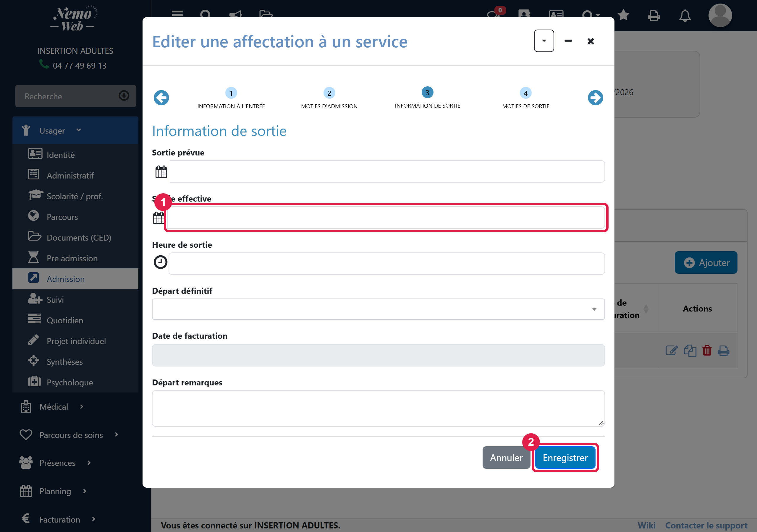Collapse the Usager sidebar section
This screenshot has height=532, width=757.
[x=75, y=131]
